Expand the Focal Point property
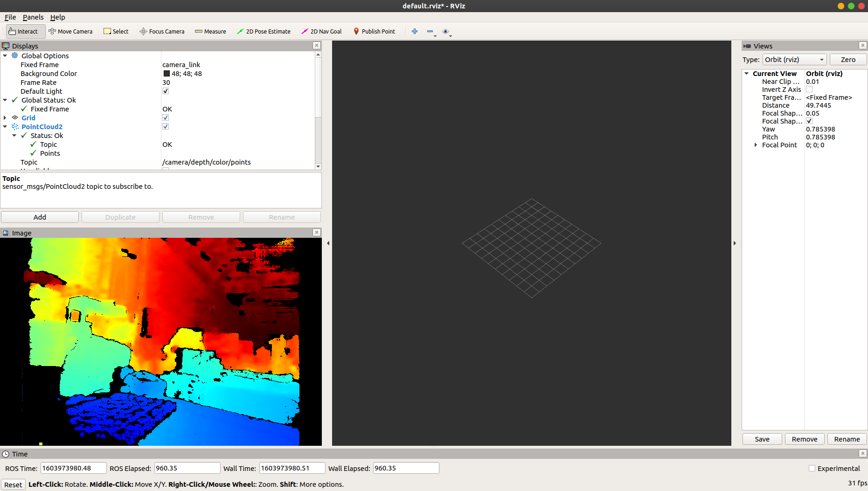This screenshot has height=491, width=868. pyautogui.click(x=756, y=145)
